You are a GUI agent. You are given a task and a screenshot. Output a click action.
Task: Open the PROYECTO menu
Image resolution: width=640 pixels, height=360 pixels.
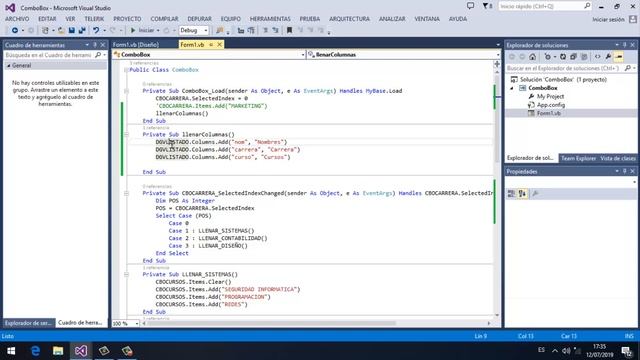[x=127, y=19]
